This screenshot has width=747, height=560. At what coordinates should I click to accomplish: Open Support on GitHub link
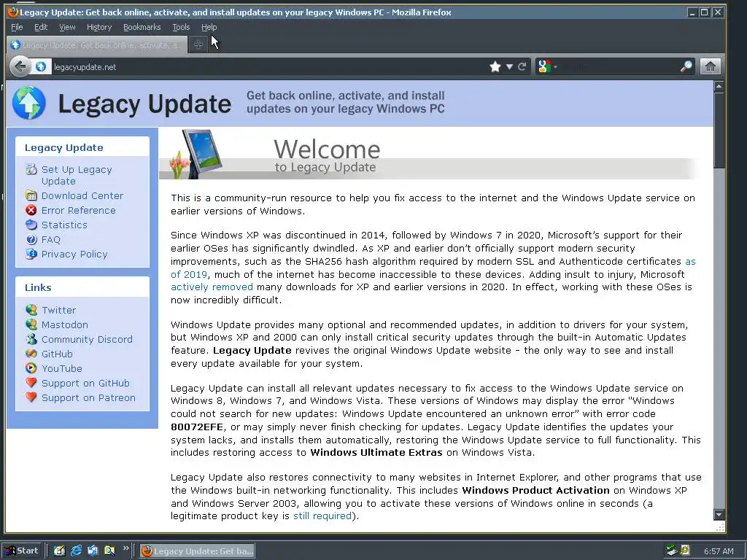tap(86, 384)
